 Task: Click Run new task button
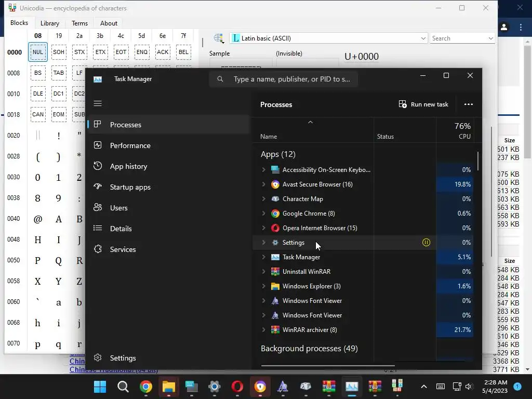coord(423,104)
